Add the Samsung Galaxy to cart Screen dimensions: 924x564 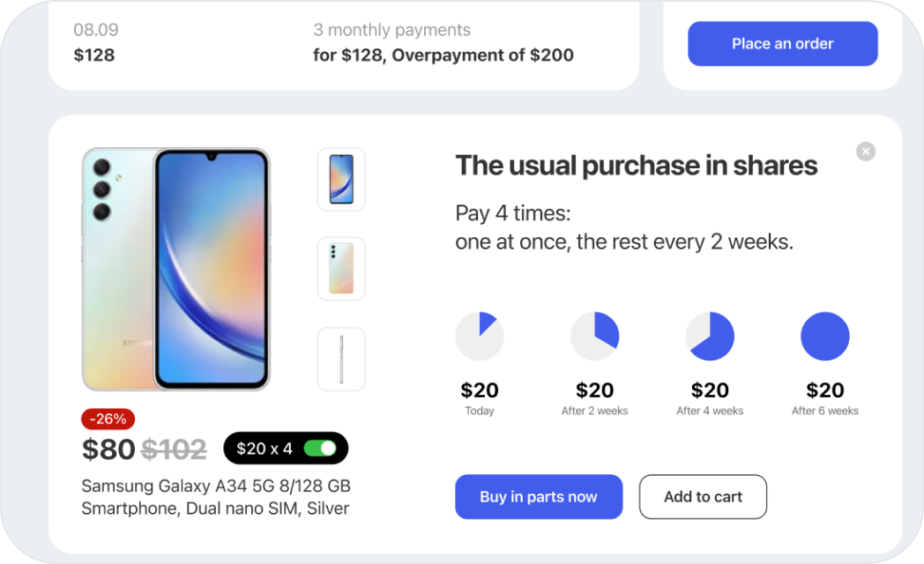click(703, 497)
